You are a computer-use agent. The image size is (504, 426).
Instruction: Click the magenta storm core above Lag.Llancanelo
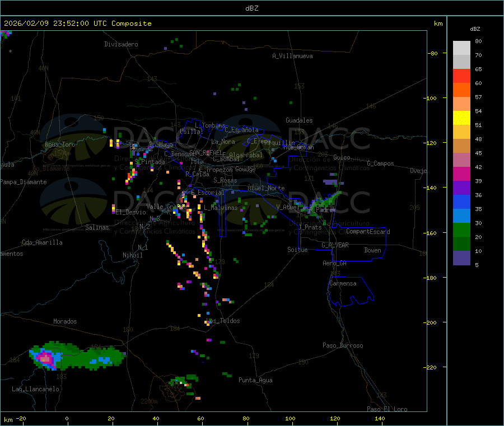pos(45,358)
